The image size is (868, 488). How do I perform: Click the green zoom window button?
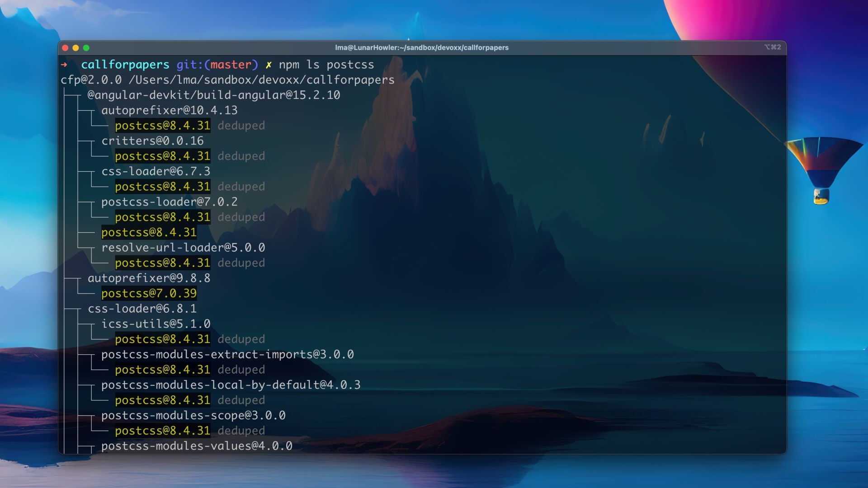[x=86, y=48]
